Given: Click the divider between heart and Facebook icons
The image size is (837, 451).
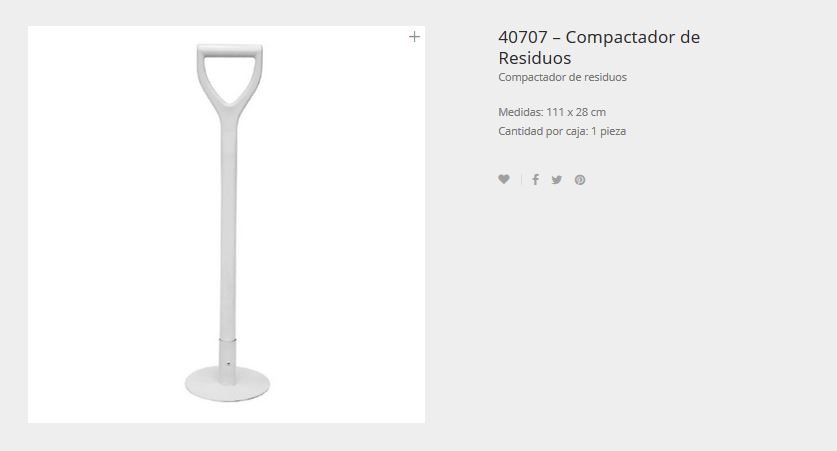Looking at the screenshot, I should pos(521,179).
